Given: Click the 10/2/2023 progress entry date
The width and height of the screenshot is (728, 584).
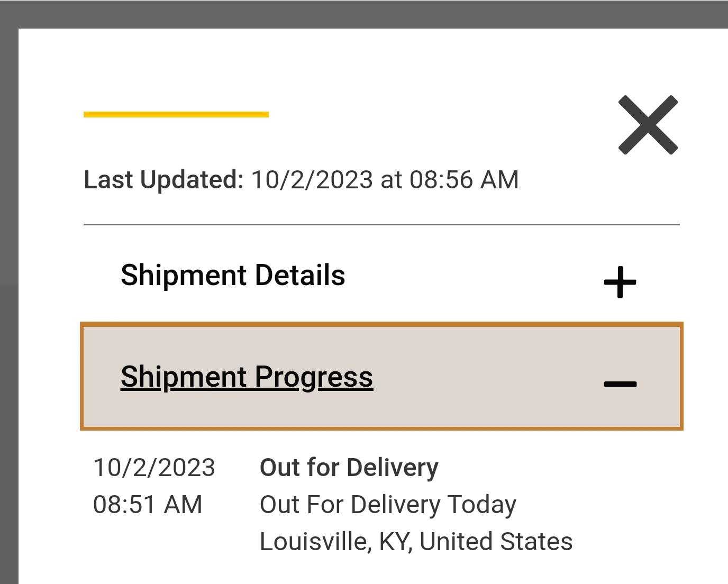Looking at the screenshot, I should (x=154, y=468).
